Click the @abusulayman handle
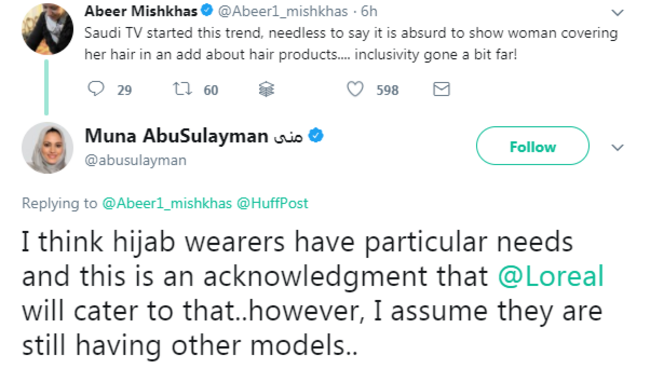Viewport: 650px width, 369px height. point(136,160)
